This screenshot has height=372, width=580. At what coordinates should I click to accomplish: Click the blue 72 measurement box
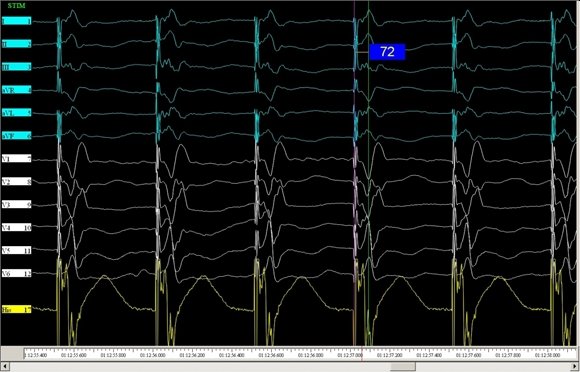(x=387, y=52)
